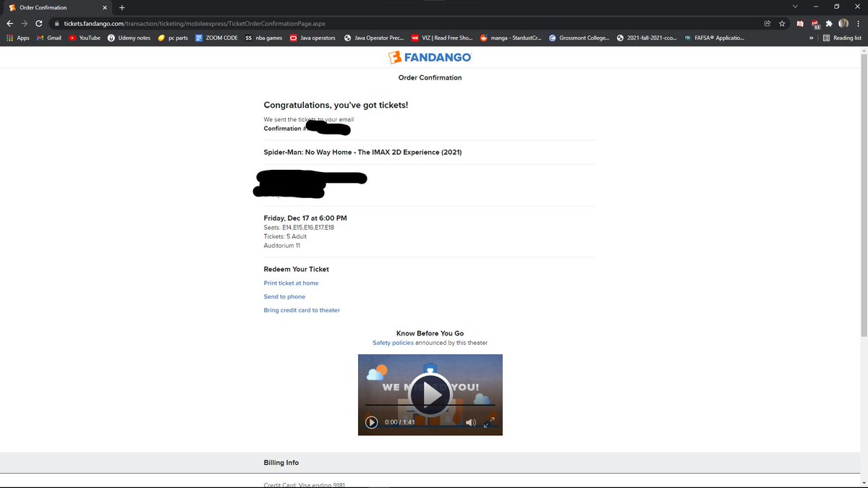868x488 pixels.
Task: View site security lock info
Action: (x=56, y=23)
